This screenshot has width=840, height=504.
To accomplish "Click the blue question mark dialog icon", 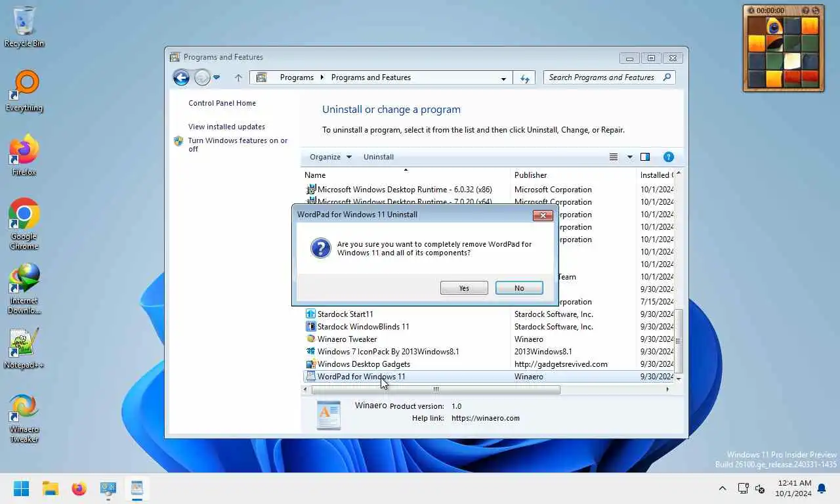I will tap(321, 248).
